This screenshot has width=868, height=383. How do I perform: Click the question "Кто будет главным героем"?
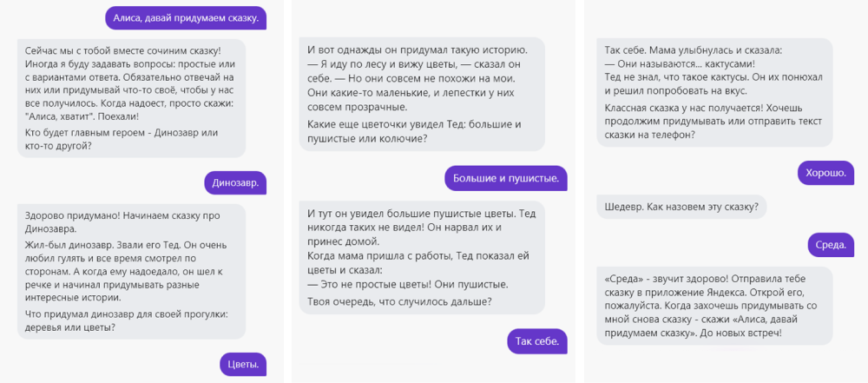tap(122, 139)
